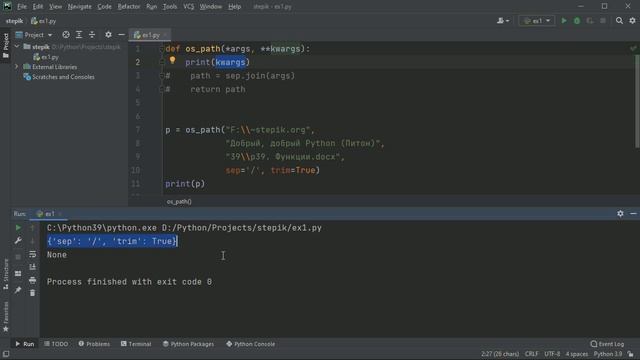The image size is (640, 360).
Task: Select opened file locate icon in Project panel
Action: (x=66, y=35)
